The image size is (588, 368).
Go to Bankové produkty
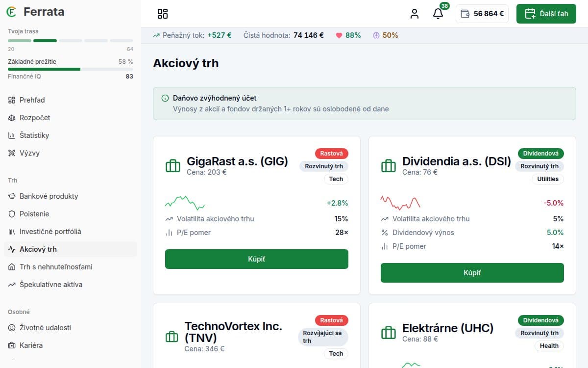(71, 196)
